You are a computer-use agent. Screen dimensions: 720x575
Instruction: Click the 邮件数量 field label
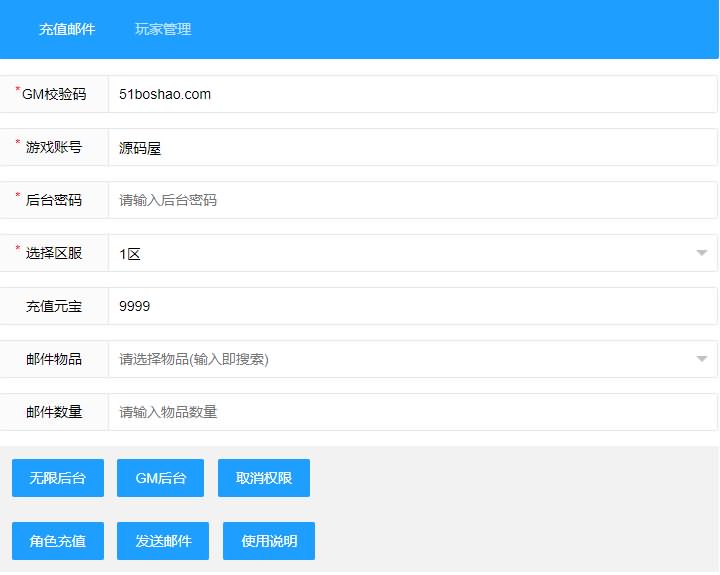click(54, 412)
